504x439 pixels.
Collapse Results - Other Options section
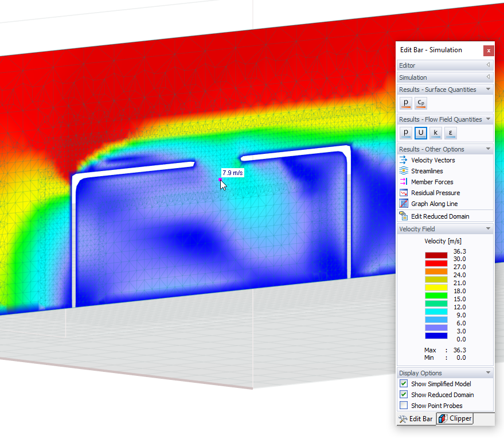(x=488, y=149)
